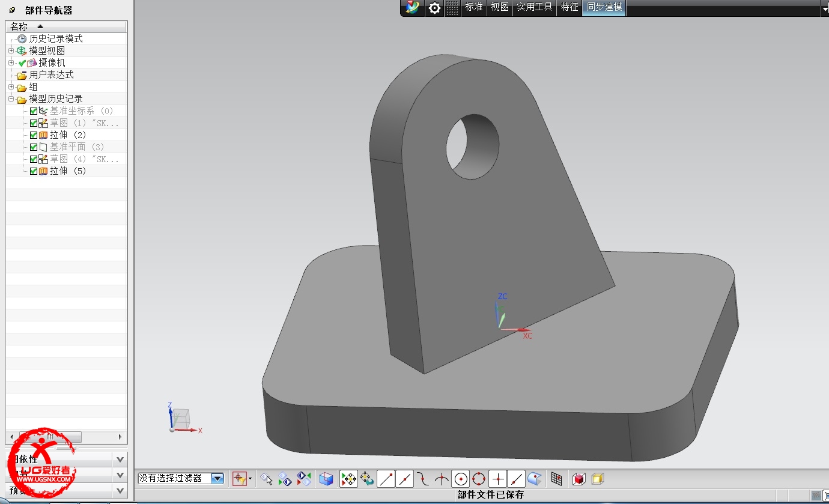
Task: Expand the middle collapsed panel chevron
Action: [x=120, y=475]
